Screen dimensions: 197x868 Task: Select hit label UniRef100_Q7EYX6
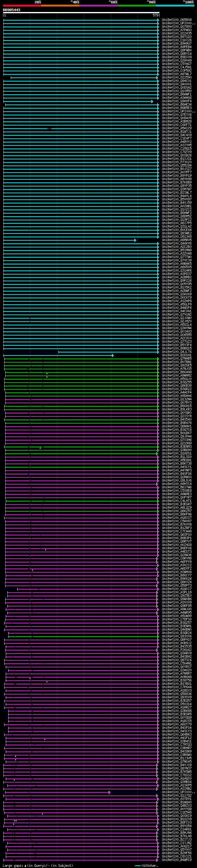[177, 115]
